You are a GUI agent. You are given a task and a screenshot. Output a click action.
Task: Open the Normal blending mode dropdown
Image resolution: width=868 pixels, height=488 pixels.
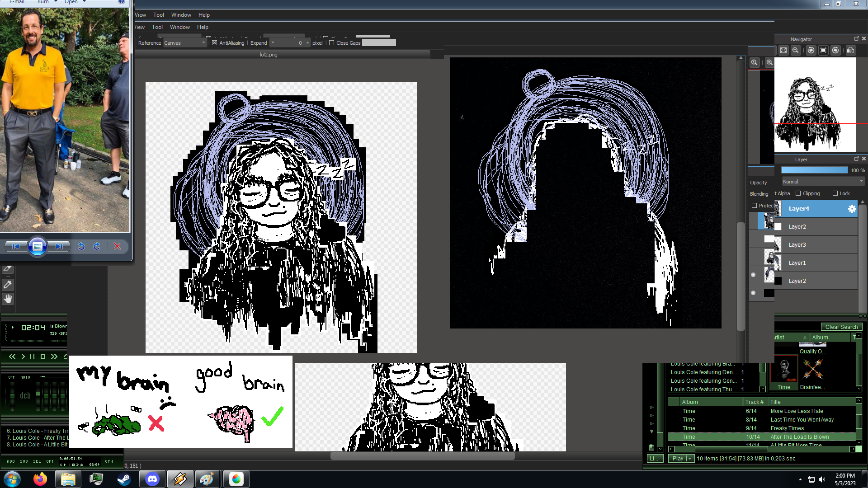(823, 182)
